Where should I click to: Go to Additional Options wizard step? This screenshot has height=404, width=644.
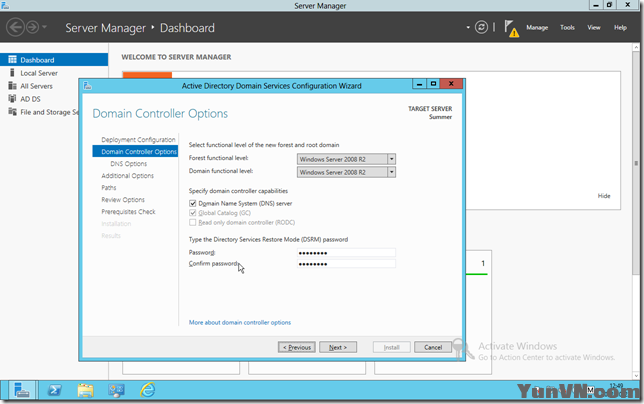[127, 175]
